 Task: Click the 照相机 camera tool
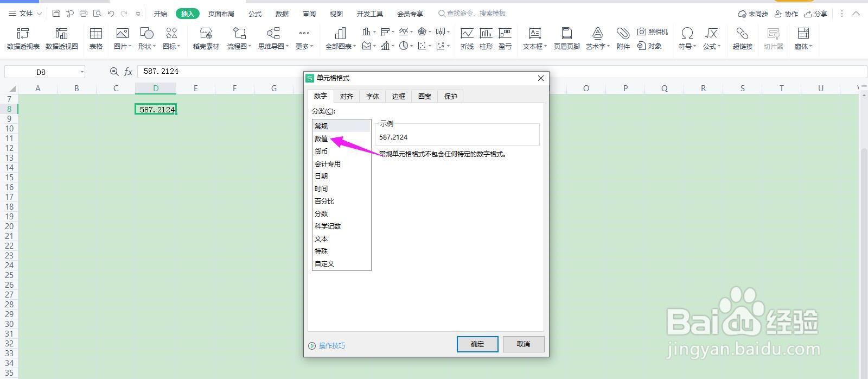[653, 32]
